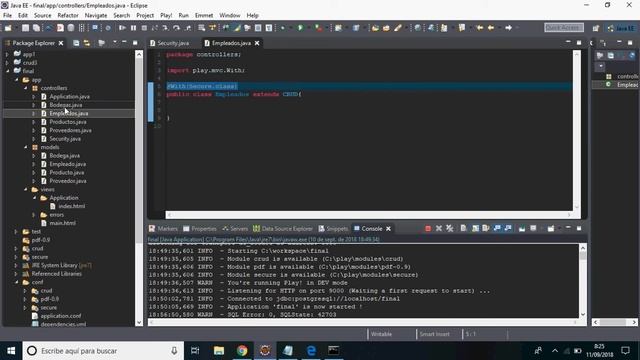Viewport: 640px width, 360px height.
Task: Collapse the models package
Action: 25,147
